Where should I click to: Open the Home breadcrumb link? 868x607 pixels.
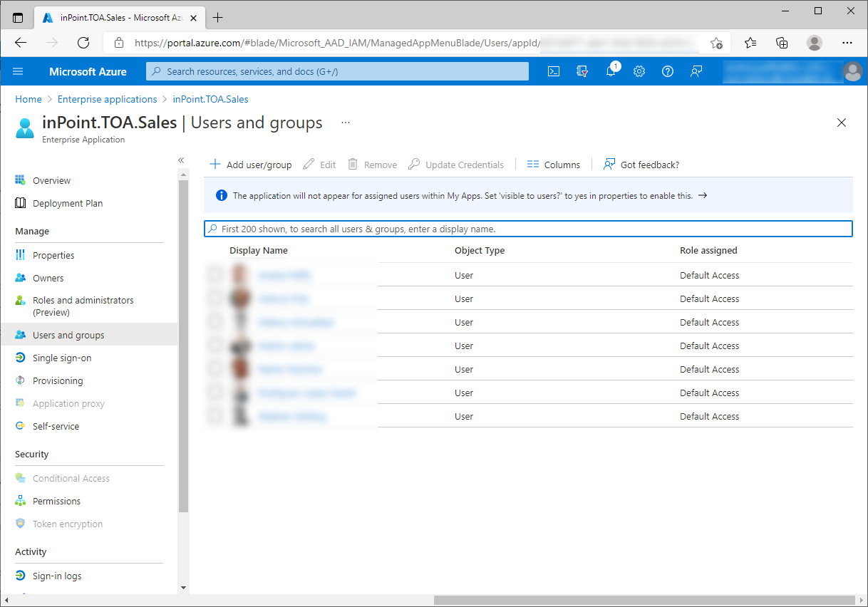28,98
